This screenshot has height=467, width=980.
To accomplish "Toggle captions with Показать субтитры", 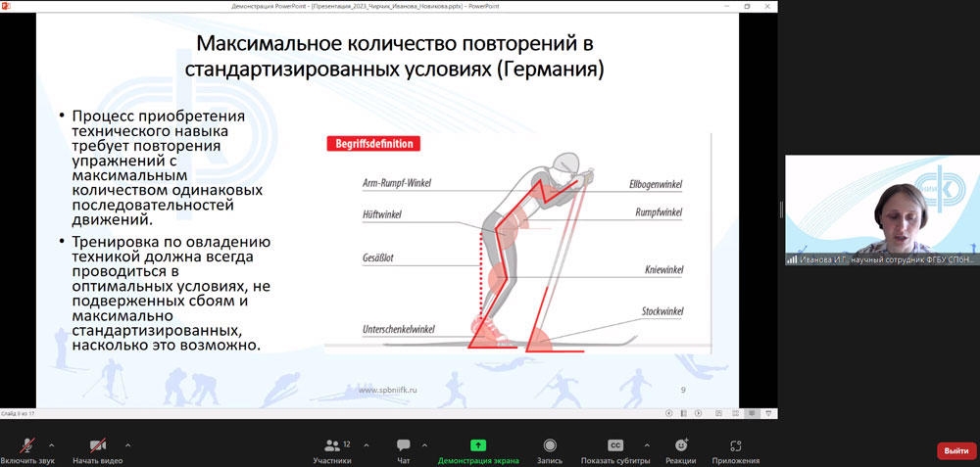I will 615,450.
